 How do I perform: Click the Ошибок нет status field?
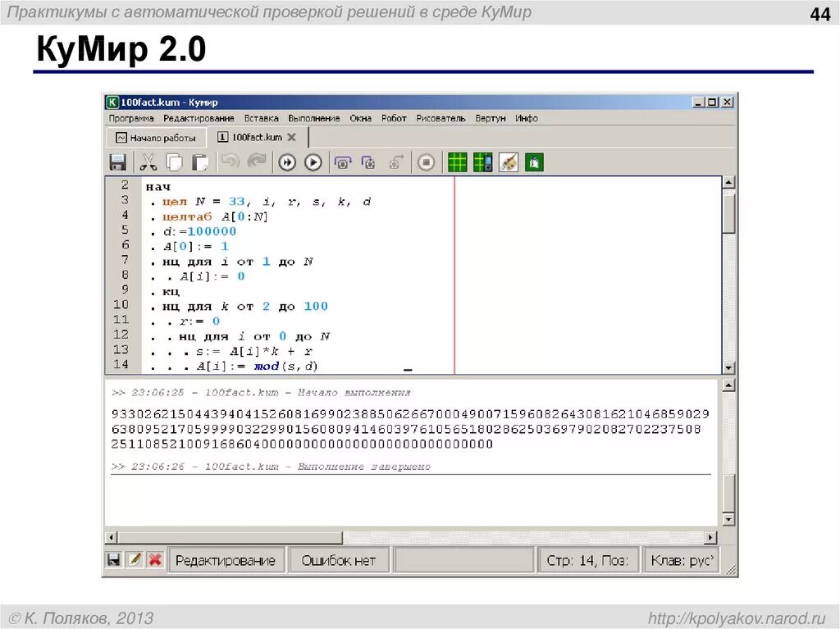click(339, 560)
